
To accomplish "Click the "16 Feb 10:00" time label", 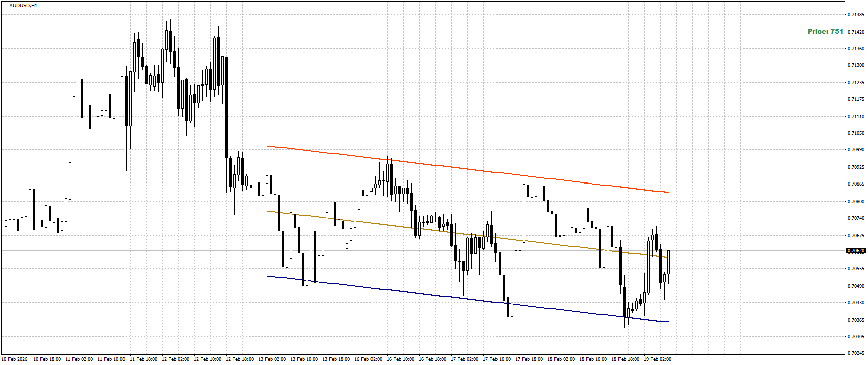I will click(401, 359).
